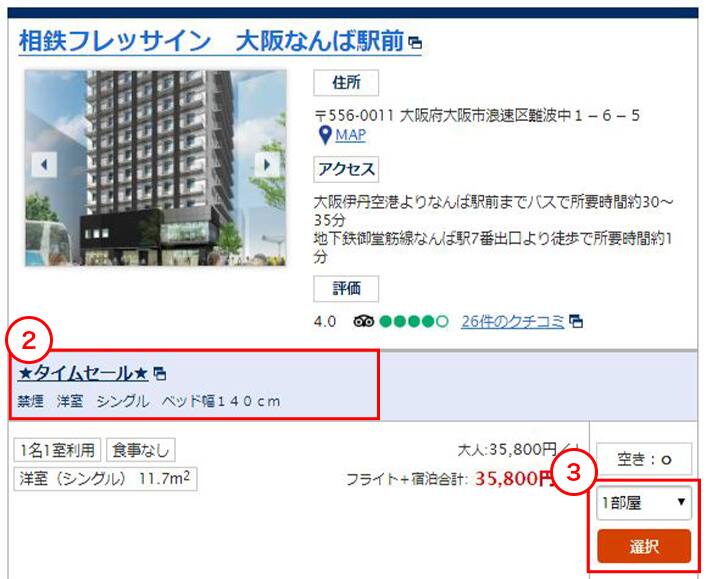
Task: Click the 評価 label box
Action: tap(346, 289)
